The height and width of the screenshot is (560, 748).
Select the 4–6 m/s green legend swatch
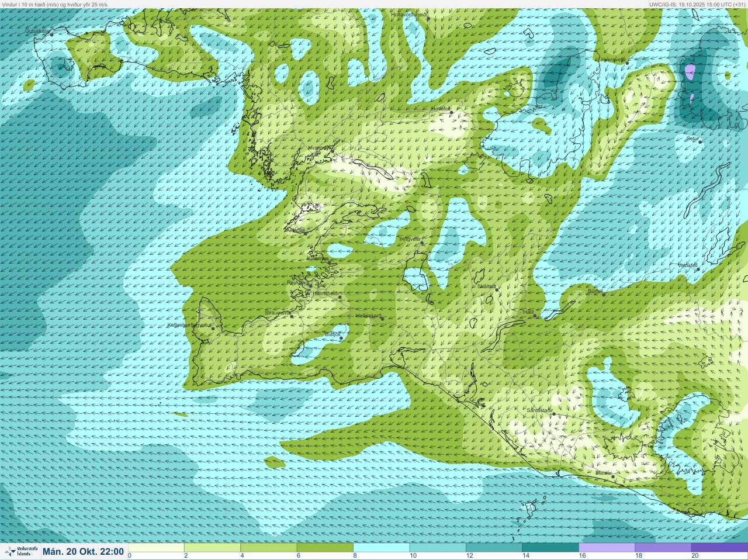click(269, 548)
